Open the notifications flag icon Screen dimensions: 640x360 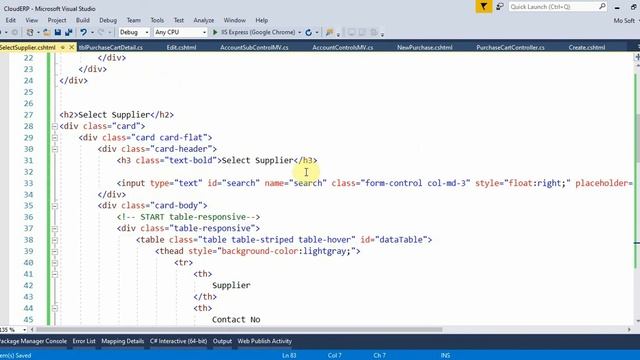pos(484,7)
